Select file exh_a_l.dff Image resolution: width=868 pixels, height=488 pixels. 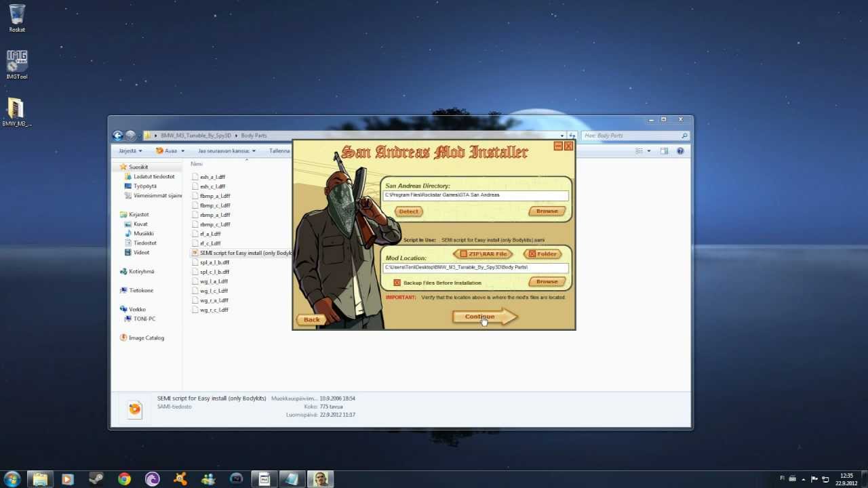point(212,177)
